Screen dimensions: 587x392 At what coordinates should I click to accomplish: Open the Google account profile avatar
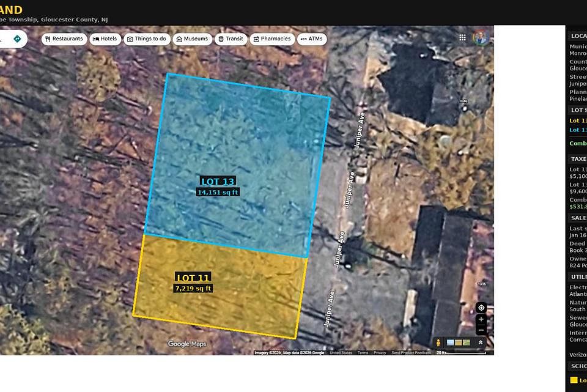click(x=481, y=38)
